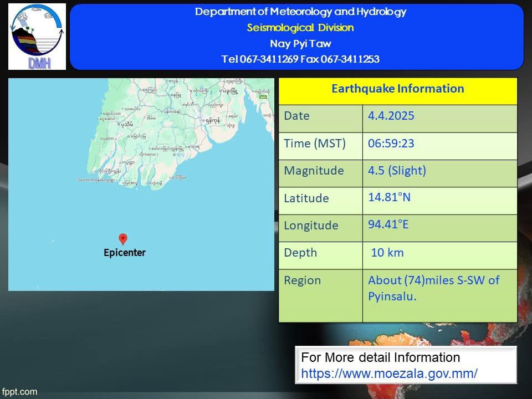Select the Time (MST) label cell
Screen dimensions: 532x399
(x=314, y=144)
